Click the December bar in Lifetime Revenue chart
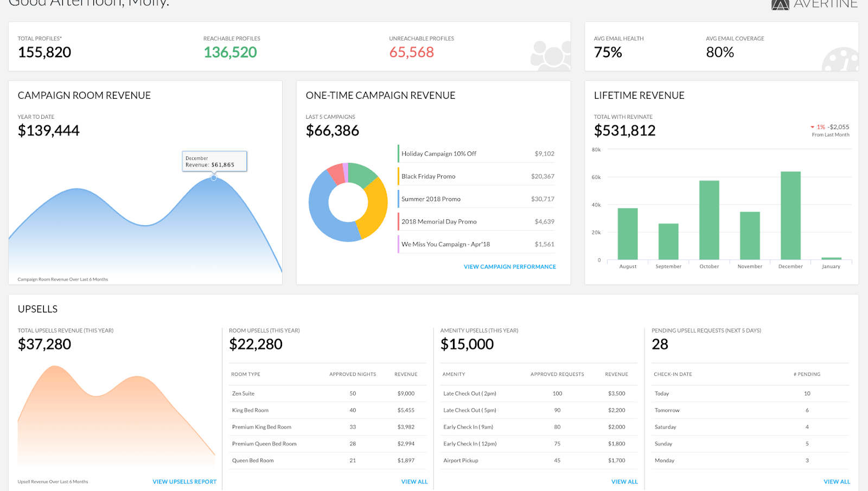The image size is (868, 491). pyautogui.click(x=790, y=217)
